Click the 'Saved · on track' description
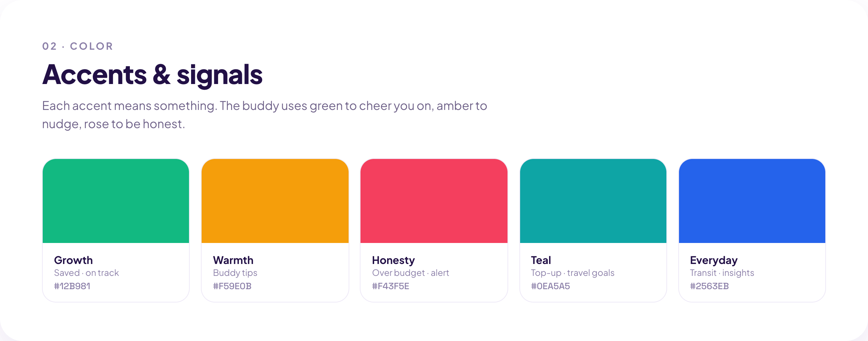This screenshot has width=868, height=341. [86, 273]
